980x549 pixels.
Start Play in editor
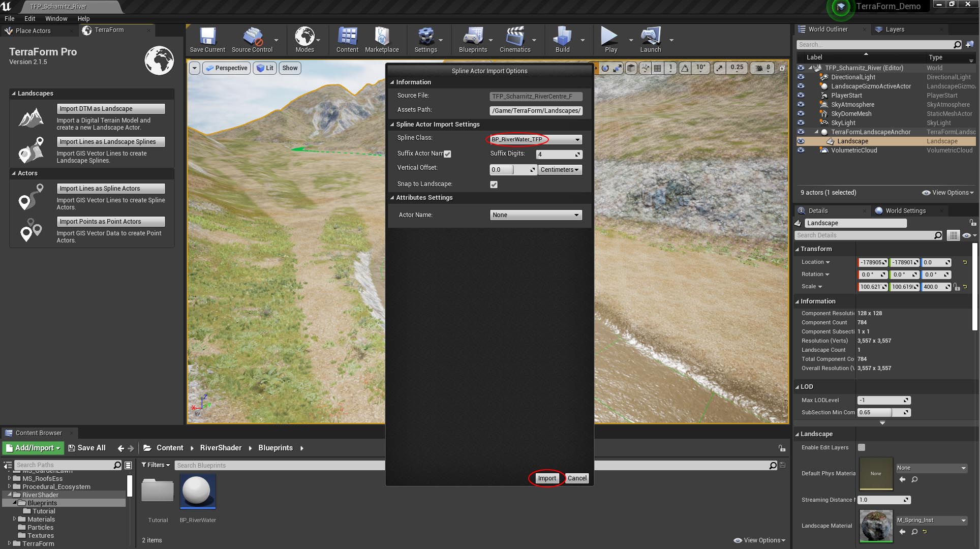click(x=610, y=40)
